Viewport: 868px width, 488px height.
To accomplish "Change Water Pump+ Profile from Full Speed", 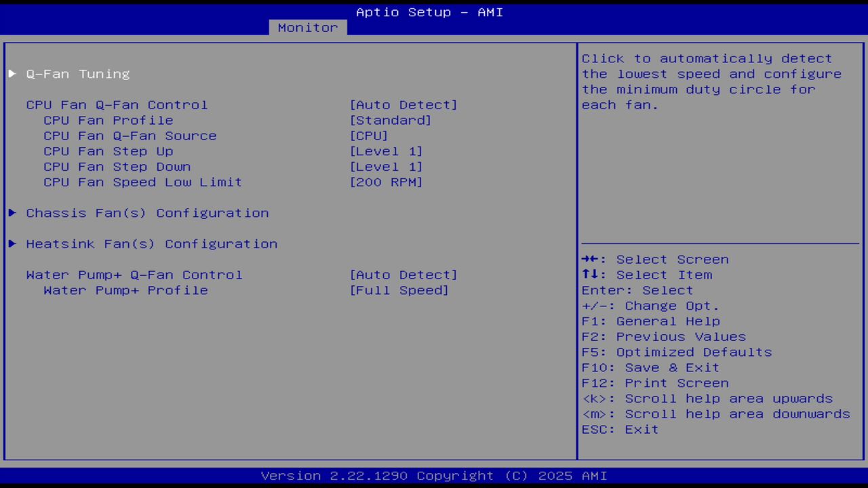I will (399, 290).
